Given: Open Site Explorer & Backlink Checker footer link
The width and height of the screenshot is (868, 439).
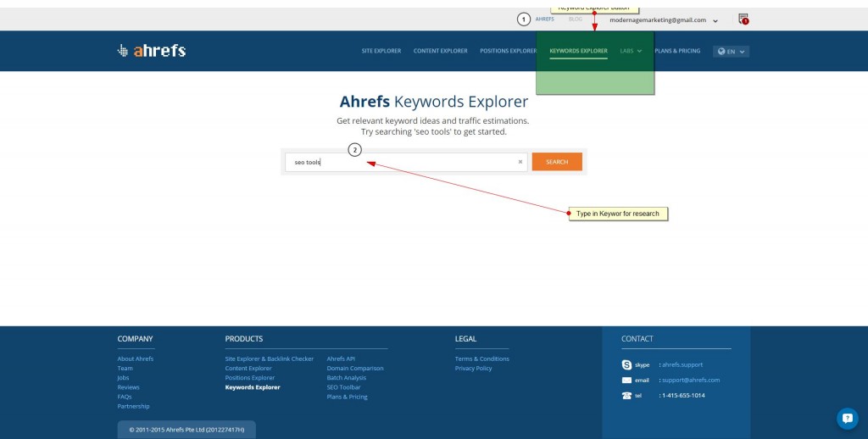Looking at the screenshot, I should pos(269,358).
